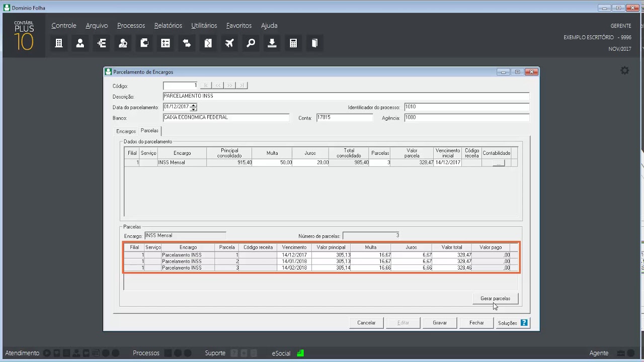This screenshot has width=644, height=362.
Task: Click the open book toolbar icon
Action: tap(314, 43)
